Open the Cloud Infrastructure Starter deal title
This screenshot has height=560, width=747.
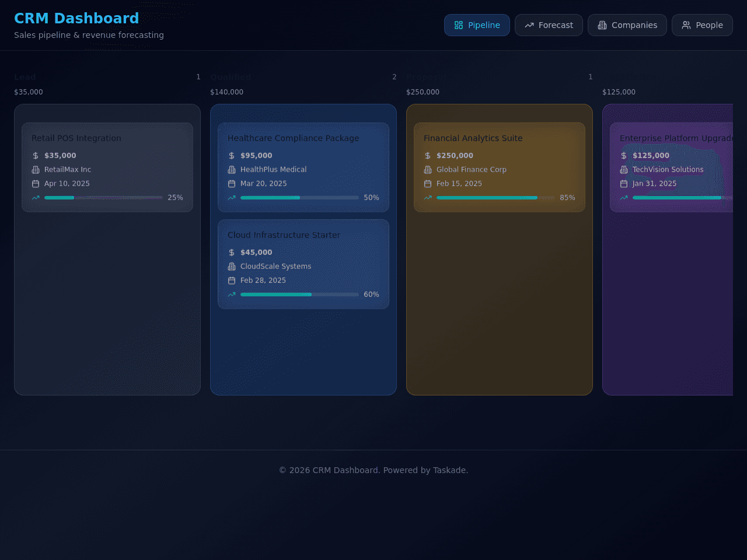coord(284,235)
